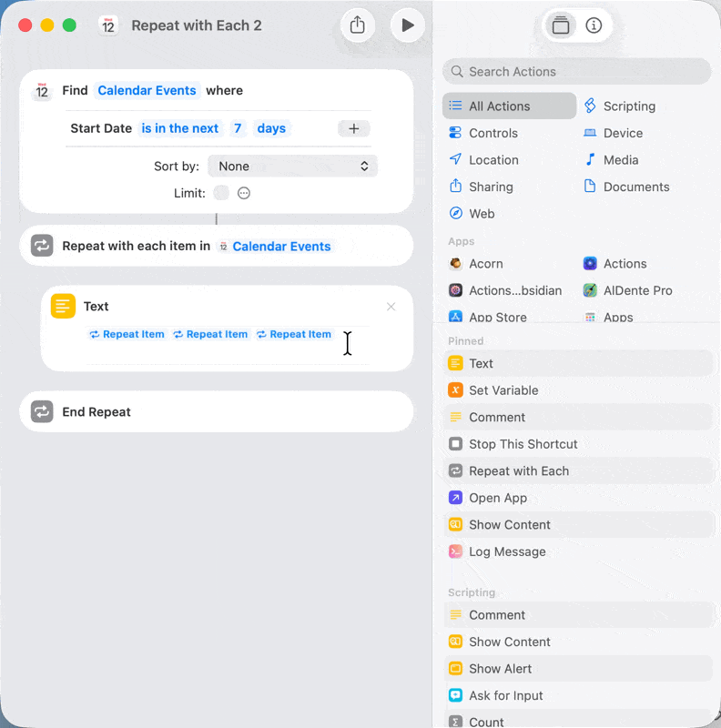Toggle the Limit checkbox
This screenshot has height=728, width=721.
[221, 193]
